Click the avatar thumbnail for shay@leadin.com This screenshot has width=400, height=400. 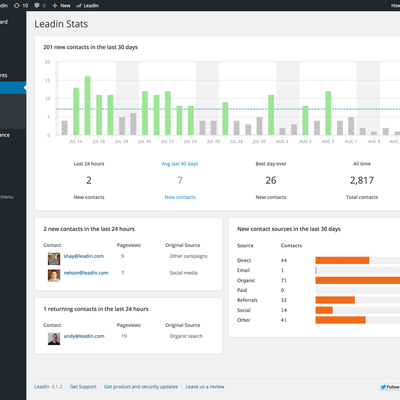tap(54, 259)
